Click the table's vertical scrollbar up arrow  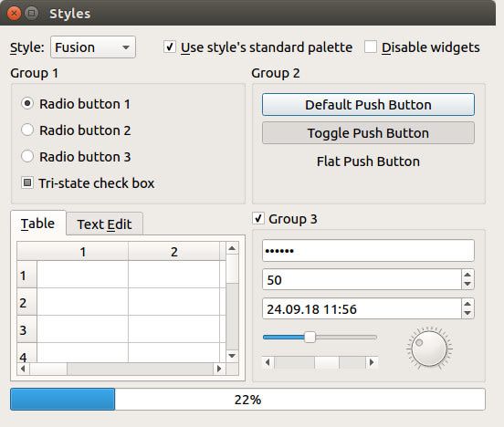(x=232, y=248)
